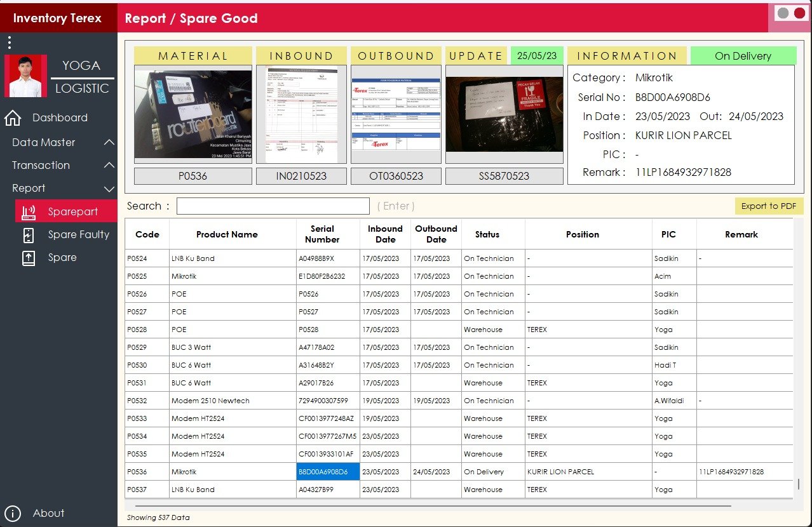Open the Spare Faulty report
Screen dimensions: 812x527
tap(78, 234)
